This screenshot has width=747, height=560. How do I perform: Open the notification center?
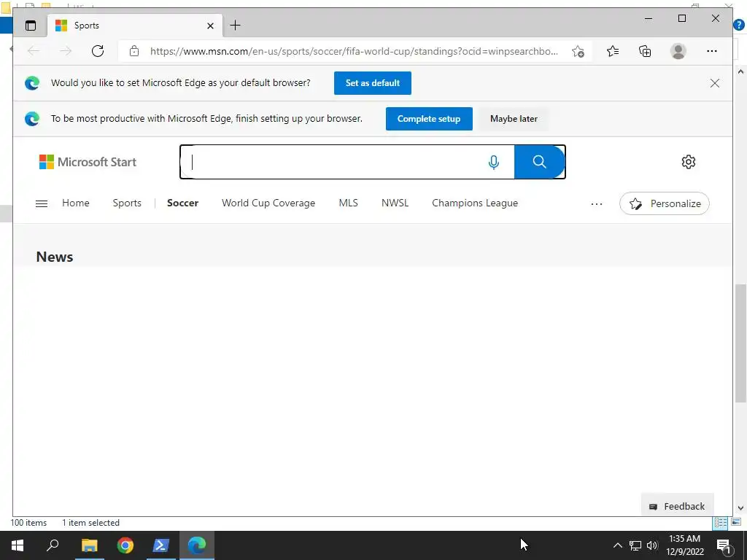[x=724, y=545]
